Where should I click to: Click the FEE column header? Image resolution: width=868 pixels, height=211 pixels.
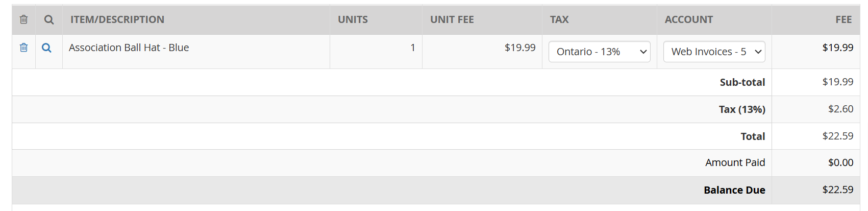(844, 19)
